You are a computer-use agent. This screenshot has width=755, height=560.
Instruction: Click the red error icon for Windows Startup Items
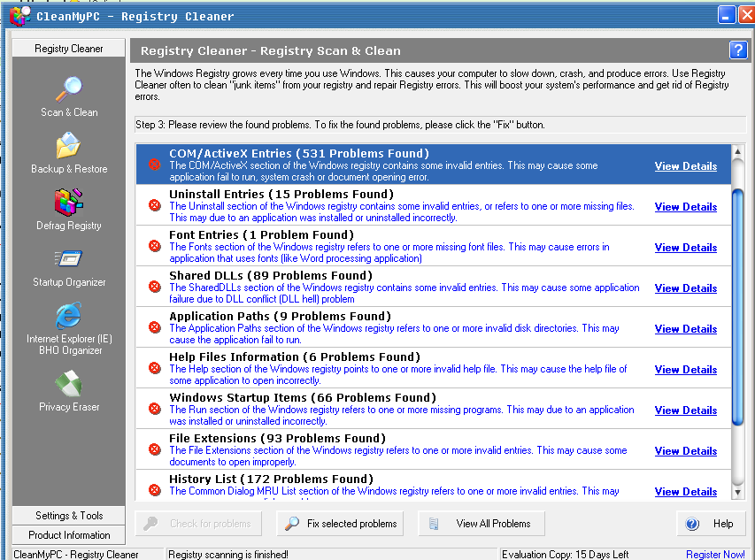[x=155, y=409]
